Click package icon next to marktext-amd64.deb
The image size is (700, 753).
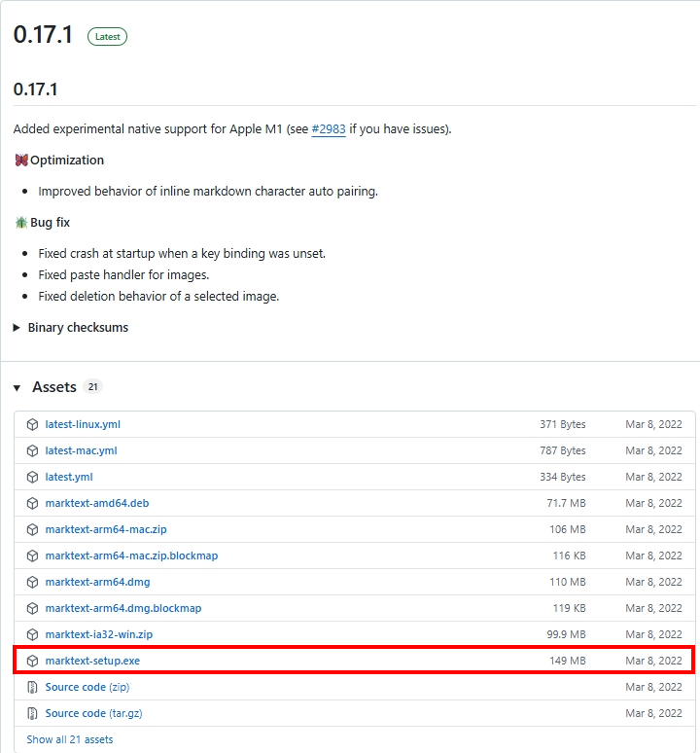click(x=32, y=503)
